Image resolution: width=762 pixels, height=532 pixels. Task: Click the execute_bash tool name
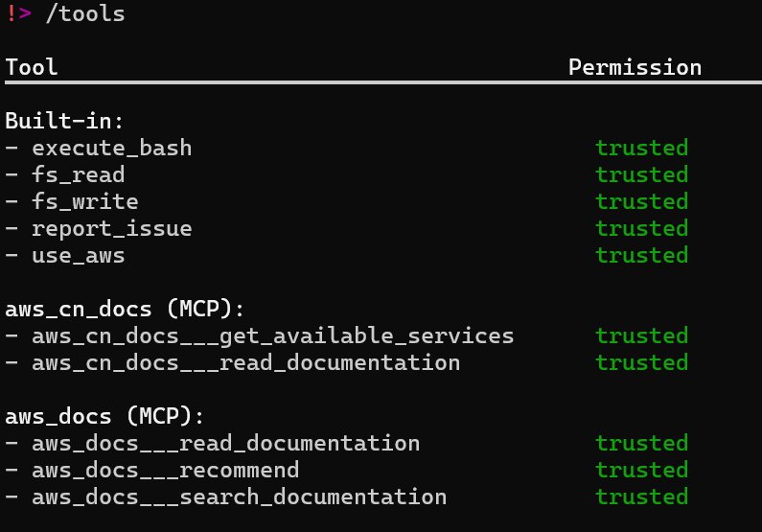click(x=112, y=149)
